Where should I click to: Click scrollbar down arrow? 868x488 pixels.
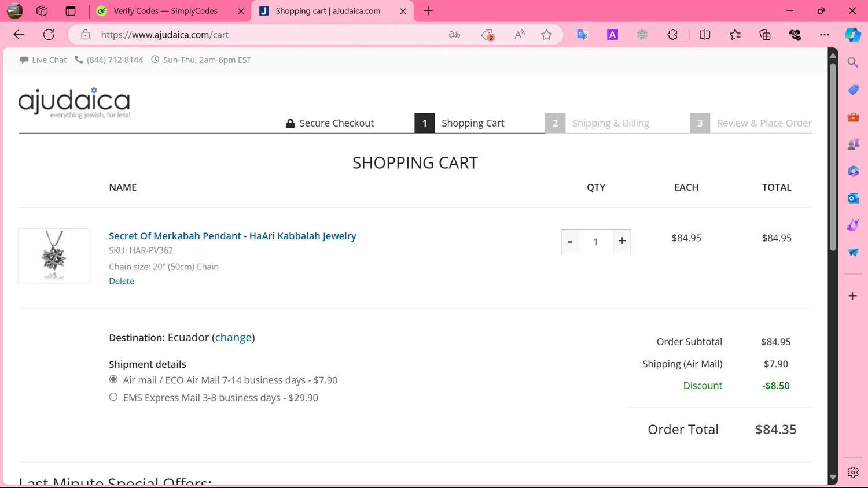point(833,478)
